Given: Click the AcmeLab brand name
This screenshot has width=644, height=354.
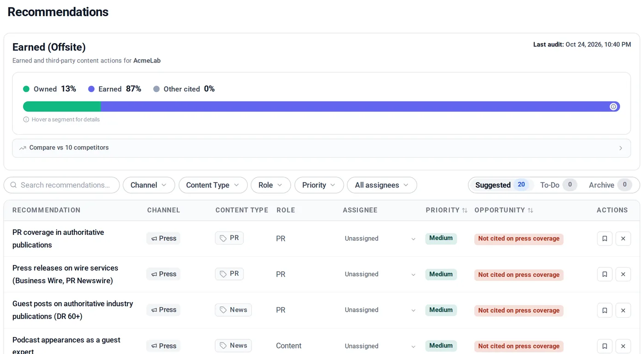Looking at the screenshot, I should click(147, 61).
